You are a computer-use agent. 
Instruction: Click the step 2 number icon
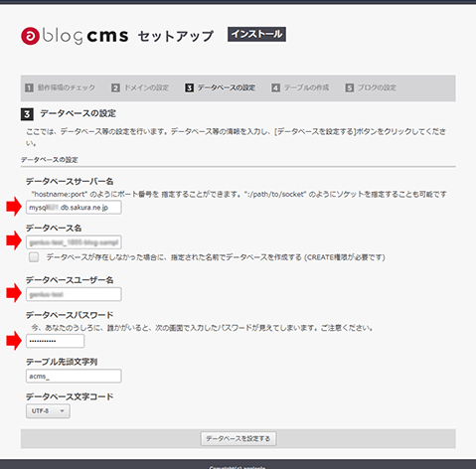coord(115,87)
